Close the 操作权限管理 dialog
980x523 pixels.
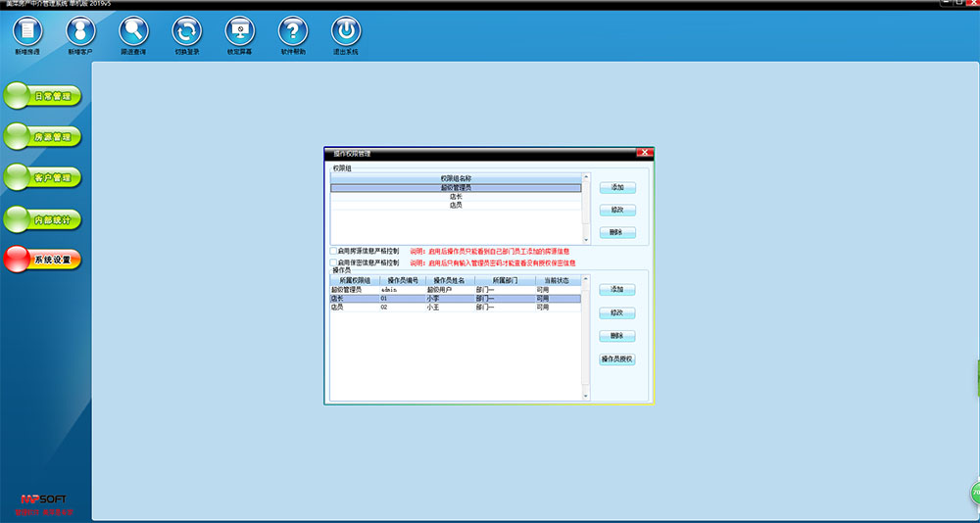644,154
